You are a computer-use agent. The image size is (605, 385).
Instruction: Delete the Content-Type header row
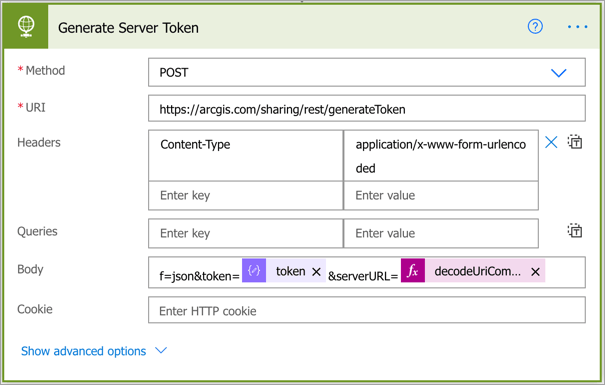[x=551, y=142]
